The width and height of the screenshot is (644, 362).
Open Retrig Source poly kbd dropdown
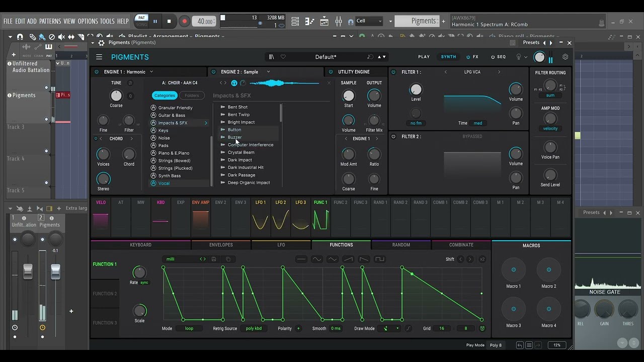(x=254, y=328)
